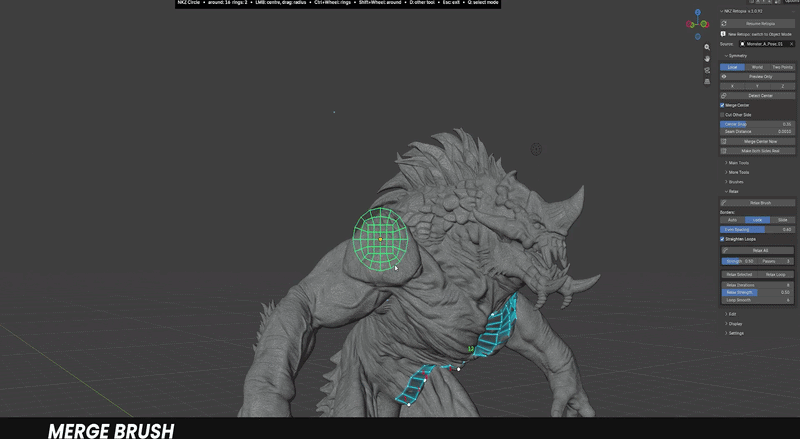Image resolution: width=800 pixels, height=439 pixels.
Task: Click the NKZ Circle hint bar text
Action: coord(338,3)
